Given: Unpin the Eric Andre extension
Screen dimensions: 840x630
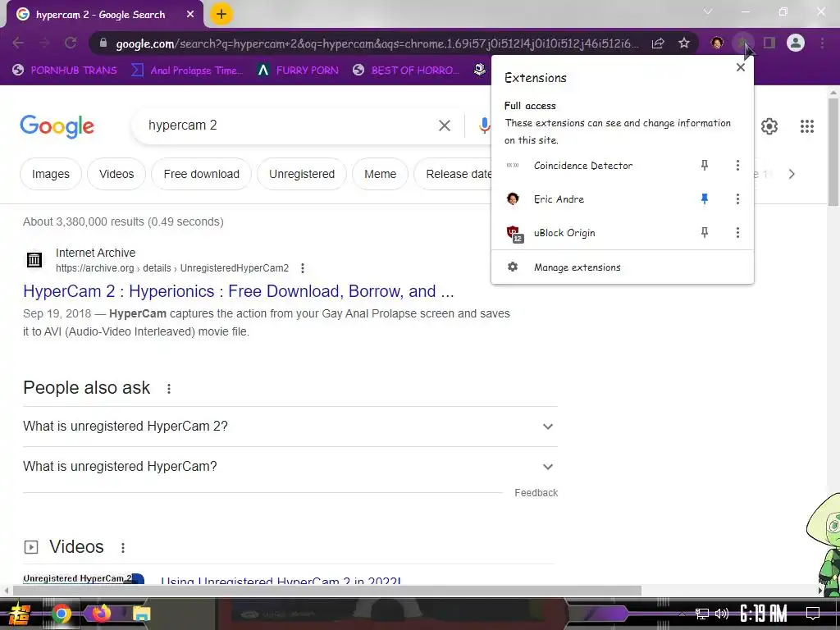Looking at the screenshot, I should 705,199.
